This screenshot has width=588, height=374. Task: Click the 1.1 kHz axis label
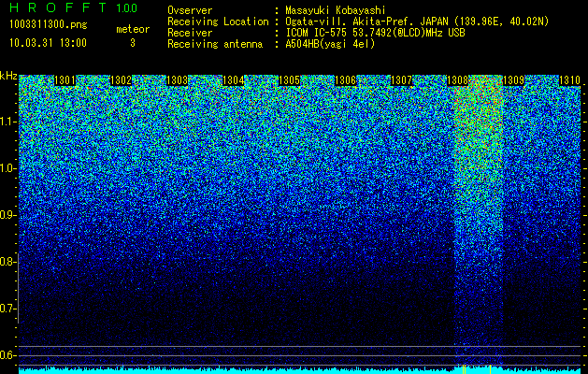click(x=7, y=122)
